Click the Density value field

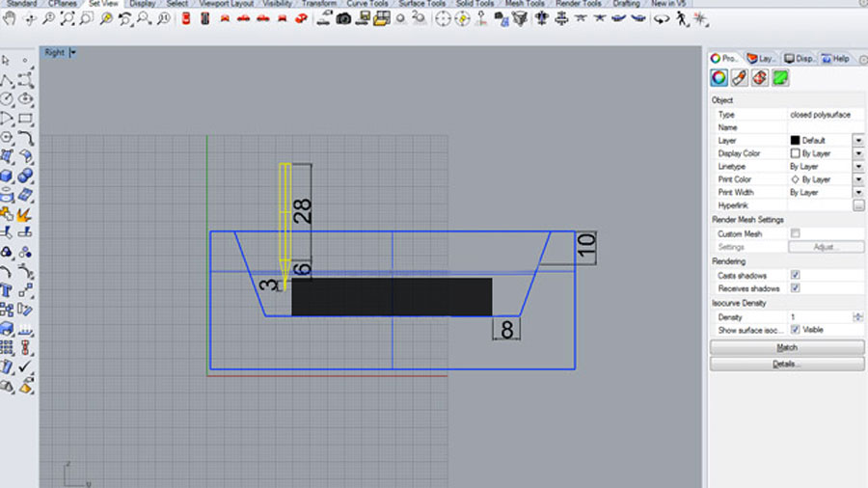(x=820, y=317)
